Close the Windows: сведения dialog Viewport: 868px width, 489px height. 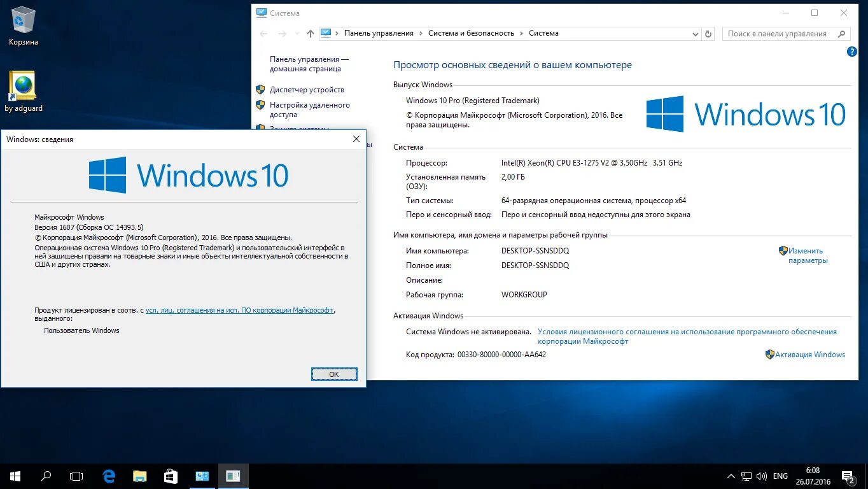(x=356, y=139)
